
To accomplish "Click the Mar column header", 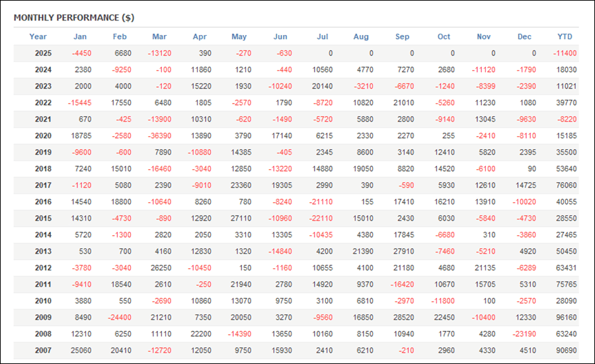I will tap(159, 36).
